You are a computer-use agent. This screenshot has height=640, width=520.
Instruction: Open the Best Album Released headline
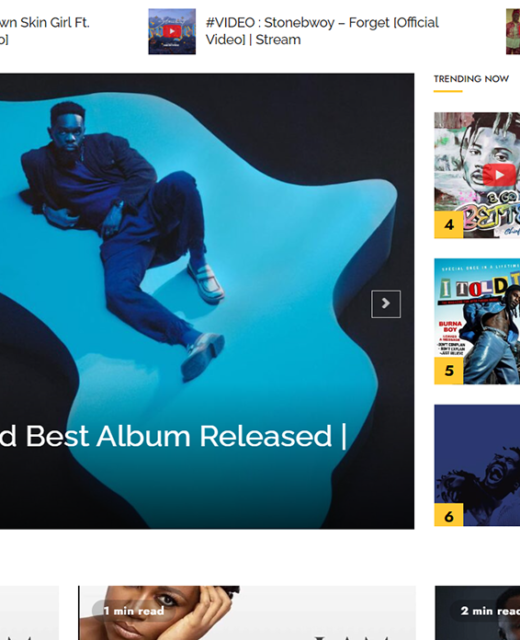click(x=173, y=436)
